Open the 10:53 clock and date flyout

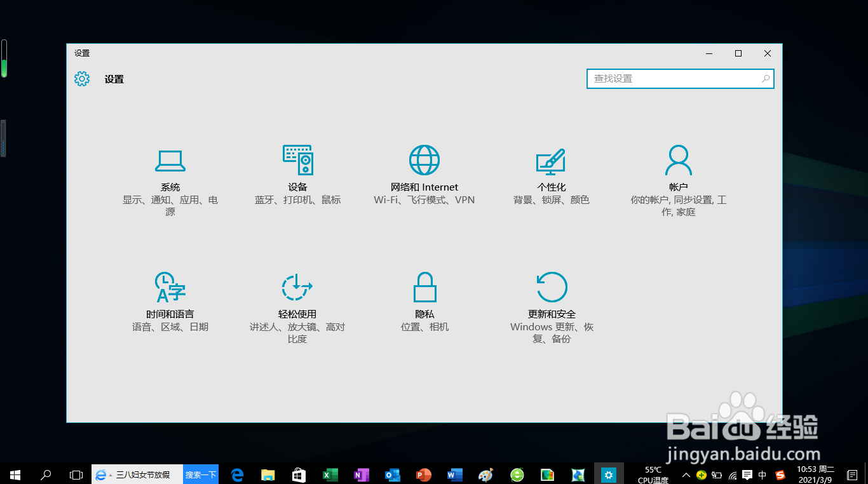point(815,474)
